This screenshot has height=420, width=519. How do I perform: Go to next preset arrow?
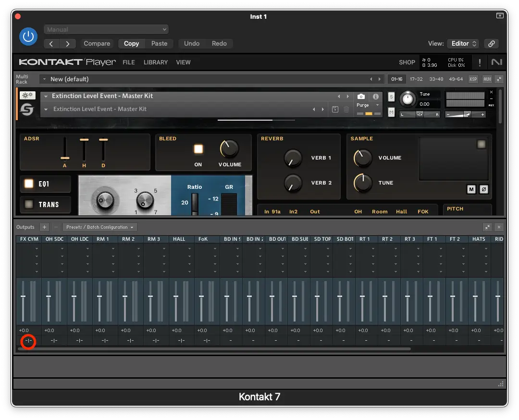68,44
